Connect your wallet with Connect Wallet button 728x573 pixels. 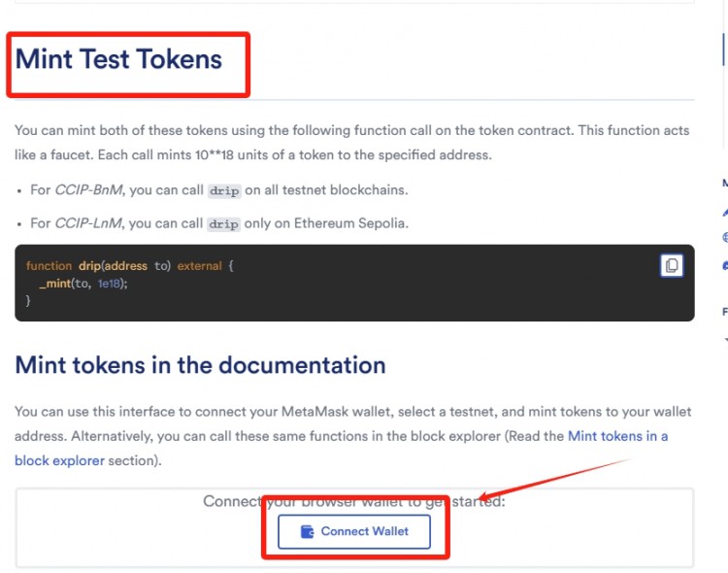click(354, 531)
